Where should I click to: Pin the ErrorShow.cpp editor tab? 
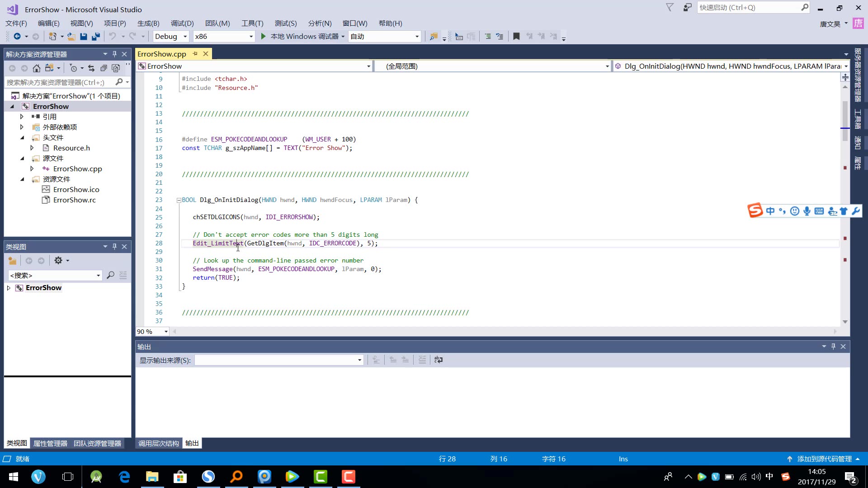pos(195,54)
